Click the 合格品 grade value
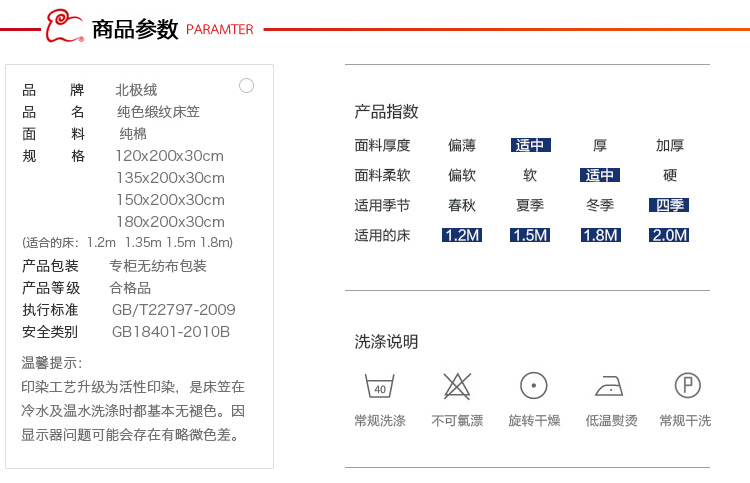 [x=130, y=288]
